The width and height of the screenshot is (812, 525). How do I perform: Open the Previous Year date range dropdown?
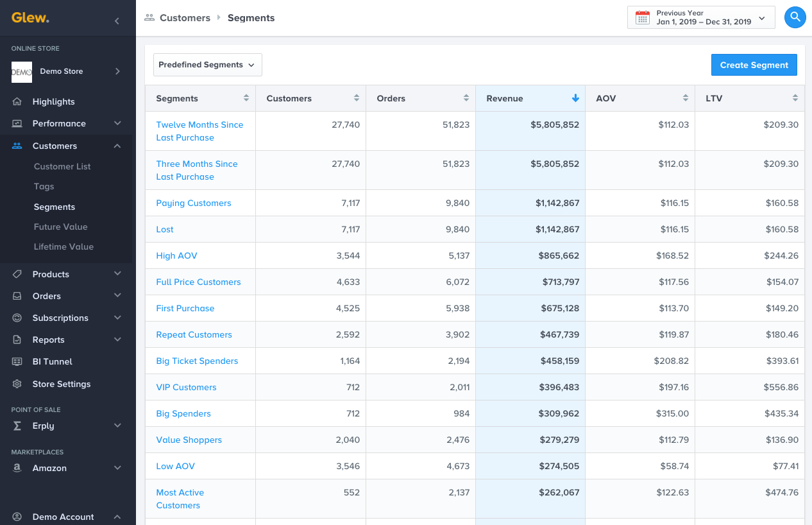tap(701, 18)
